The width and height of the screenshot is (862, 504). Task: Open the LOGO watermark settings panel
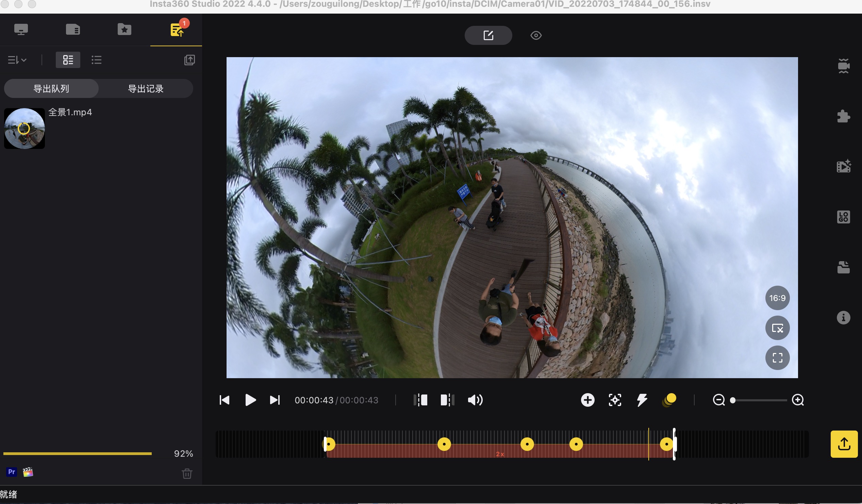pos(844,217)
